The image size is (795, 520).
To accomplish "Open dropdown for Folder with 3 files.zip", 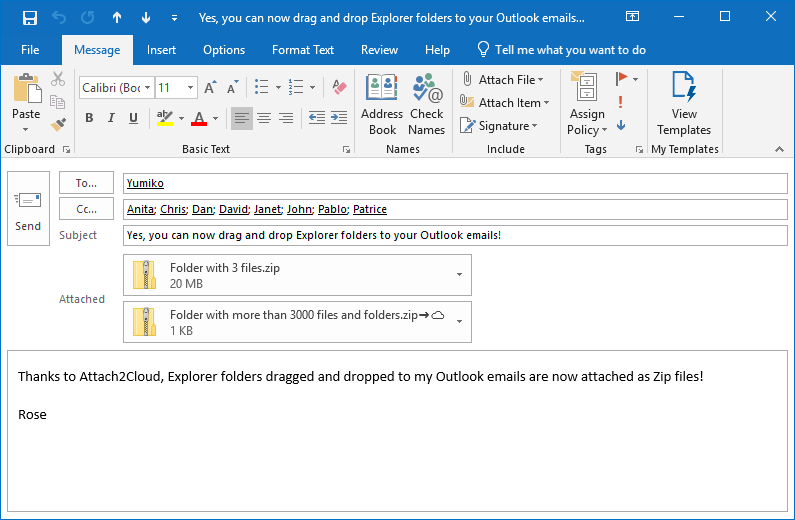I will coord(459,275).
